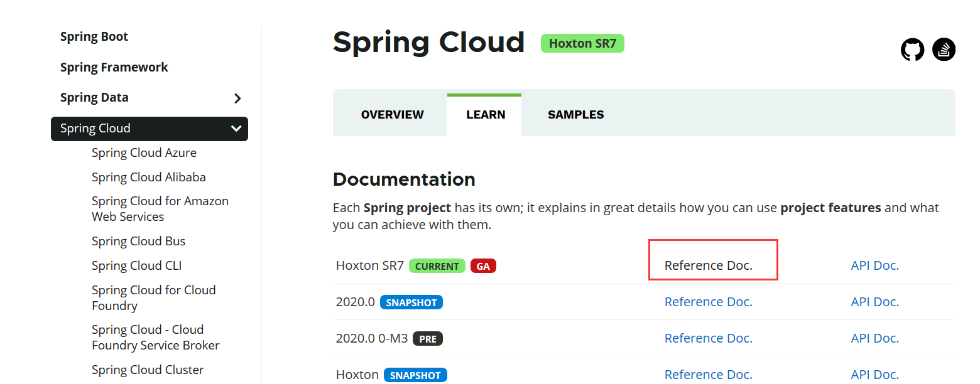
Task: Click the Documentation heading
Action: [x=404, y=179]
